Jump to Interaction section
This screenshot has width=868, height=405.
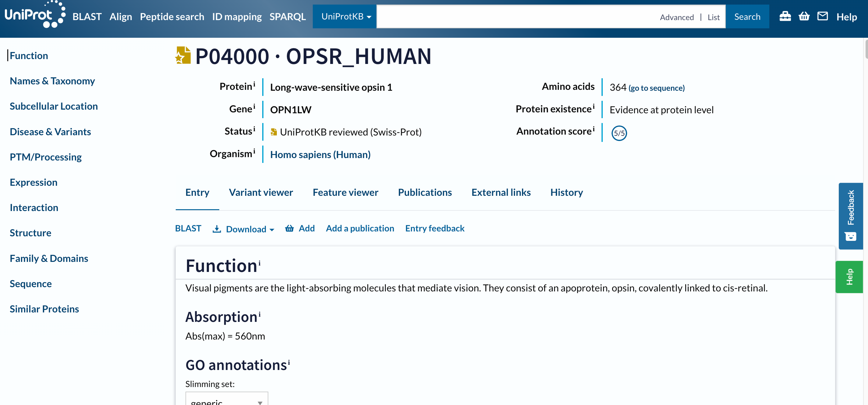(x=34, y=208)
